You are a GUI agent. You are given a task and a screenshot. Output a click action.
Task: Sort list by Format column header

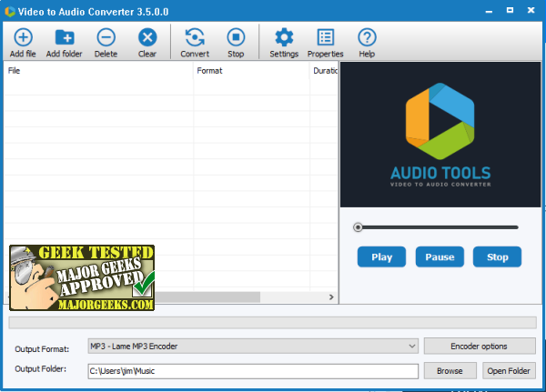(x=251, y=71)
